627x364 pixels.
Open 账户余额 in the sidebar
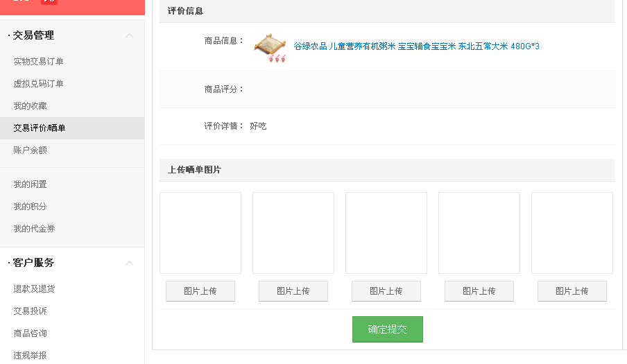30,150
